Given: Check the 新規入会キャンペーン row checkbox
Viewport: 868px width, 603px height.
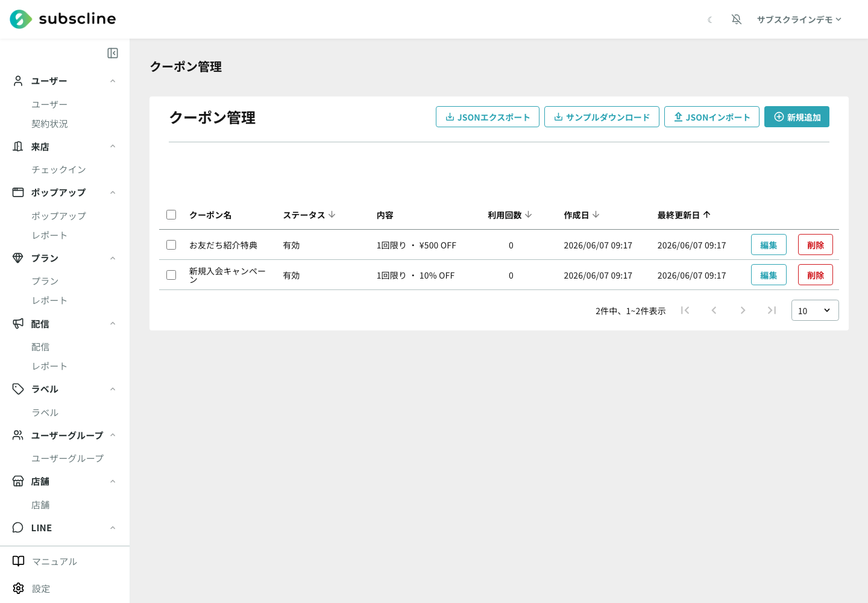Looking at the screenshot, I should point(171,275).
